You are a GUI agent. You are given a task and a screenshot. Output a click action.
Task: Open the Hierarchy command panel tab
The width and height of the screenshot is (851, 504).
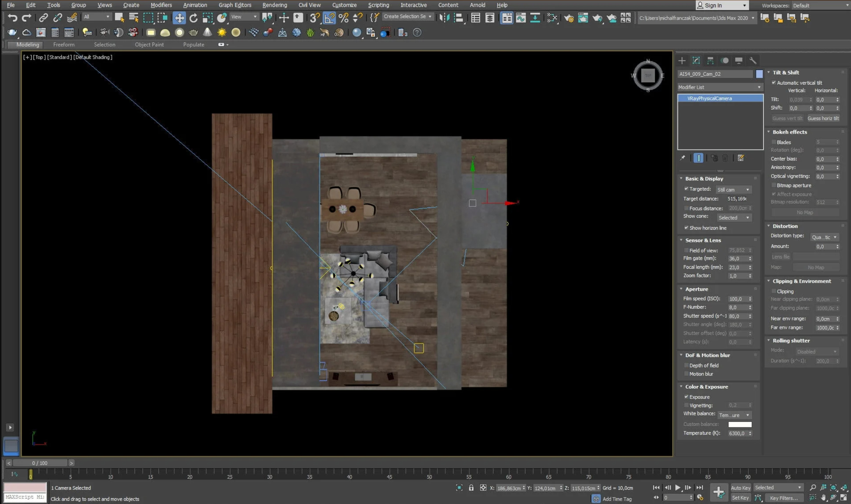pyautogui.click(x=710, y=61)
